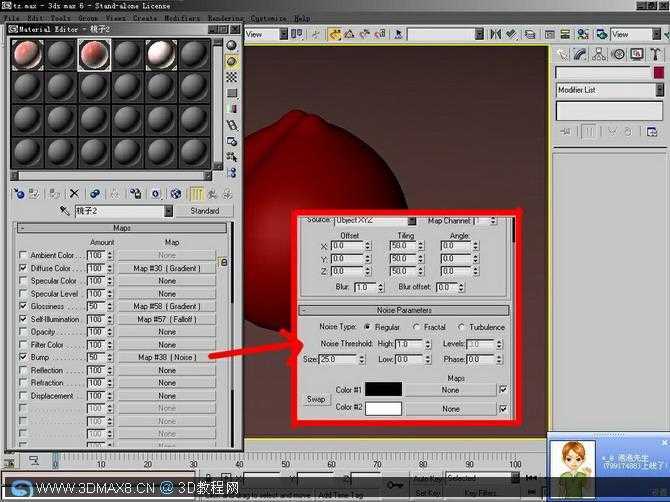Image resolution: width=670 pixels, height=502 pixels.
Task: Click Go to Parent icon
Action: pyautogui.click(x=212, y=194)
